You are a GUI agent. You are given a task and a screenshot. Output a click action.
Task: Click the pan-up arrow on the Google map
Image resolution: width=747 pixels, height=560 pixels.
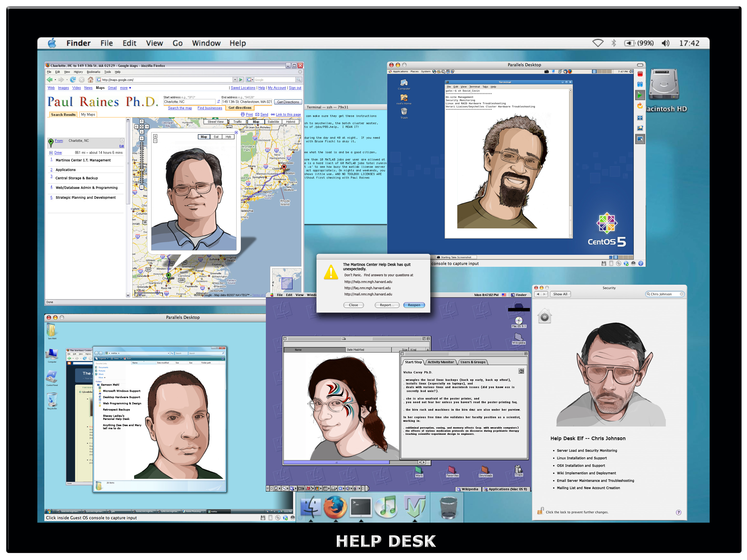[142, 122]
